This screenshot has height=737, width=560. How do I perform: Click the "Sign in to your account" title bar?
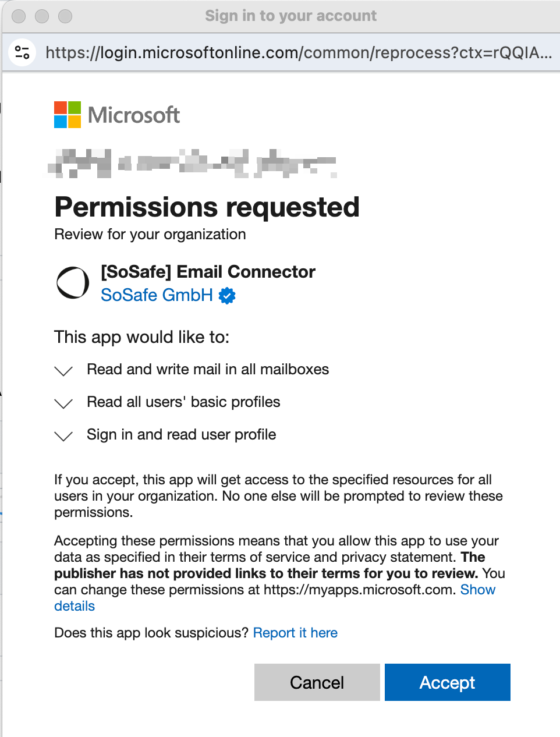coord(290,16)
